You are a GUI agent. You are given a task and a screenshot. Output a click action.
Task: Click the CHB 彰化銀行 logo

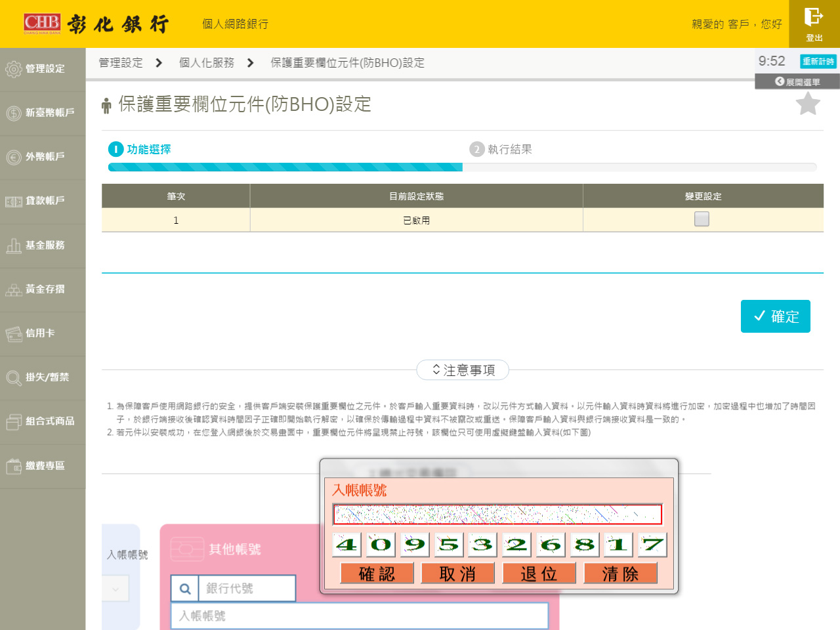(x=96, y=24)
